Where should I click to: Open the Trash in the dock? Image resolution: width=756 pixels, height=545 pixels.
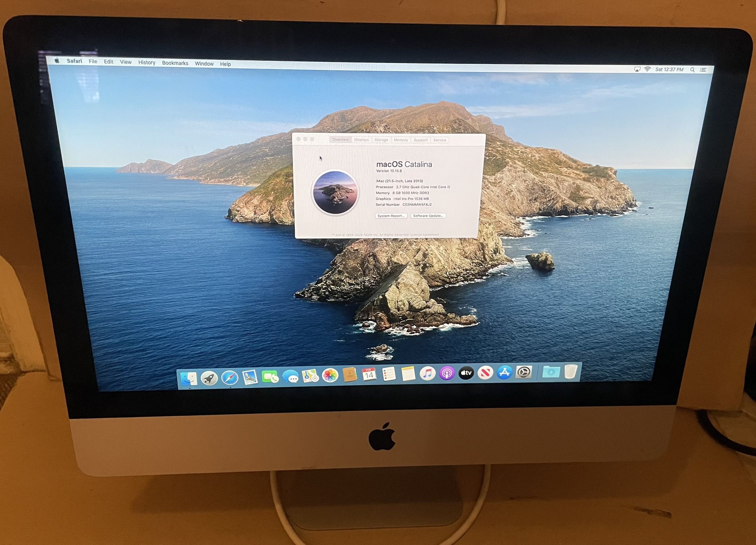pos(571,371)
